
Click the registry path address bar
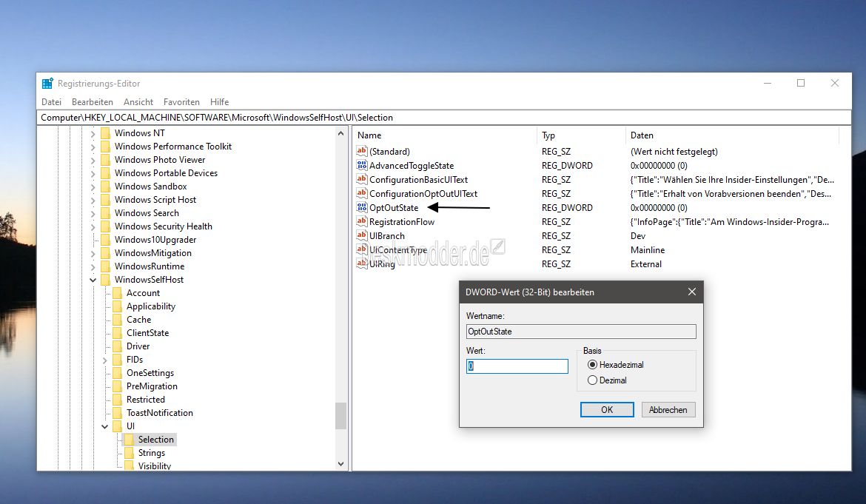point(444,118)
